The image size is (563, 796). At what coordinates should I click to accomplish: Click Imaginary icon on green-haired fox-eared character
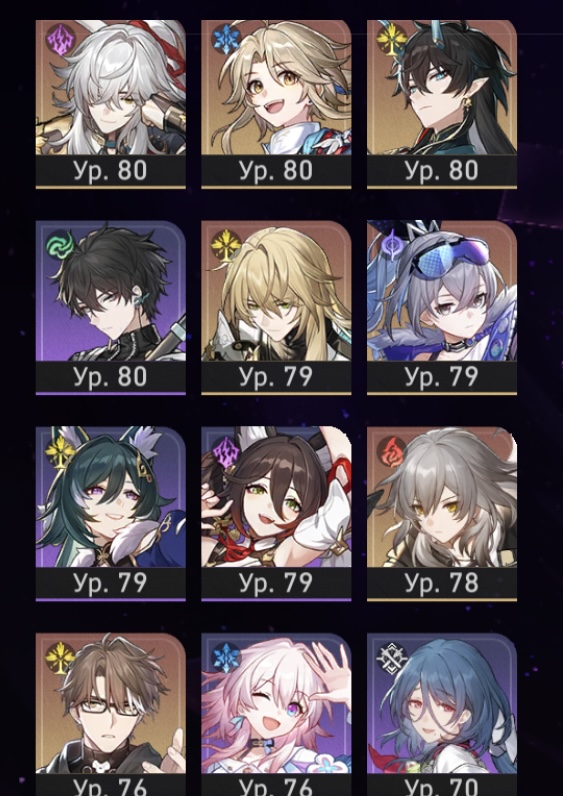tap(60, 452)
